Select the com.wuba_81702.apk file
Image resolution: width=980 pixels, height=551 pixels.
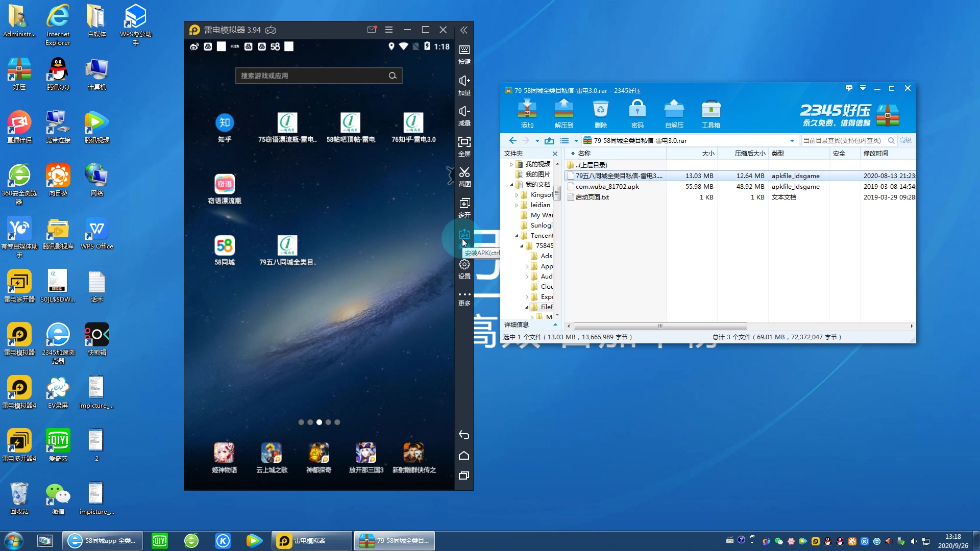(x=607, y=187)
